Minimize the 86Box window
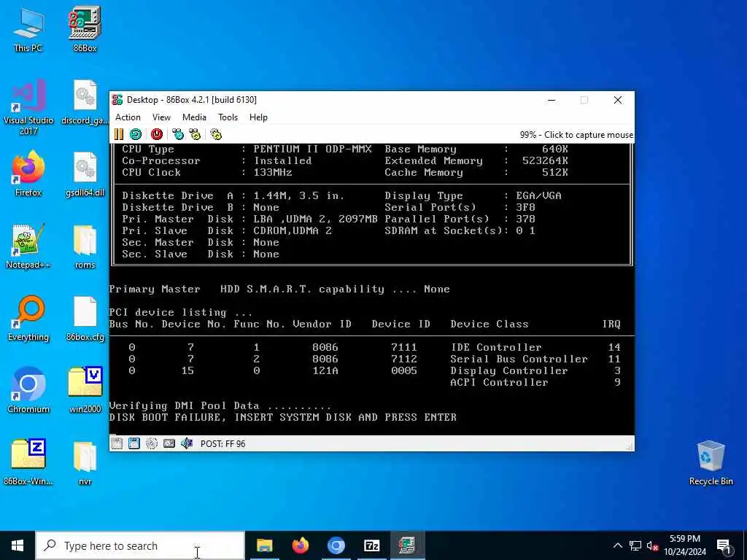Viewport: 747px width, 560px height. [551, 100]
